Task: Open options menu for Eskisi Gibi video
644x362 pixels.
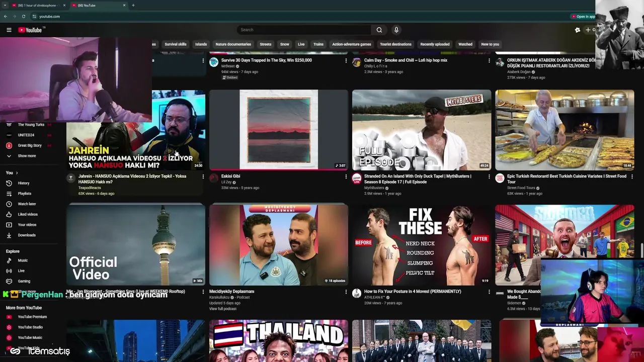Action: click(346, 177)
